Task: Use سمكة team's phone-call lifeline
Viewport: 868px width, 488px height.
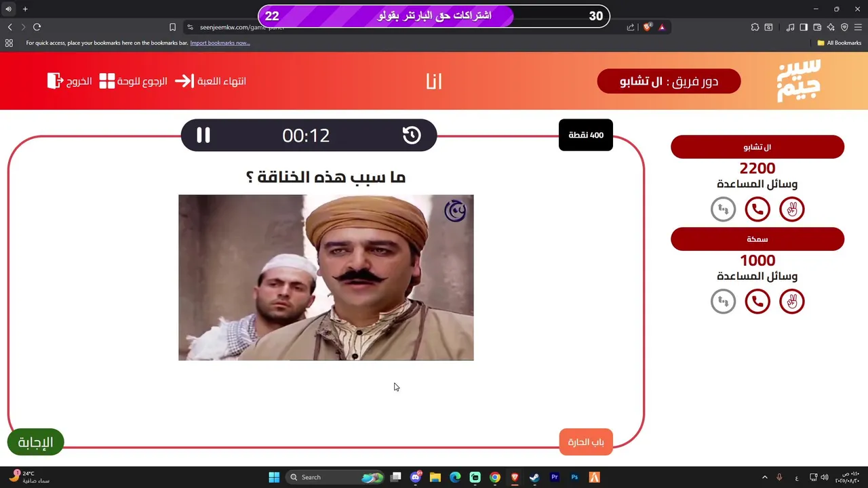Action: 757,301
